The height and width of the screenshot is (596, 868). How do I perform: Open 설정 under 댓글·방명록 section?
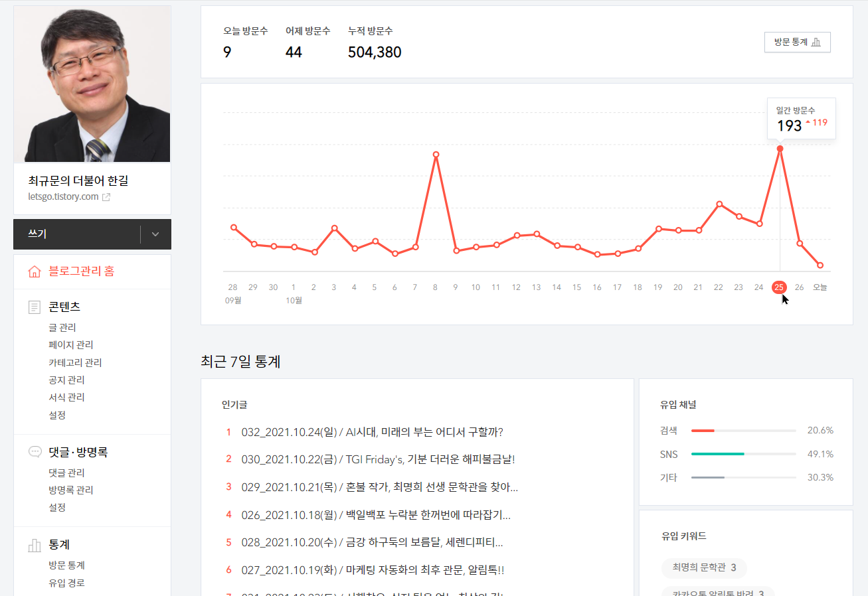tap(57, 508)
